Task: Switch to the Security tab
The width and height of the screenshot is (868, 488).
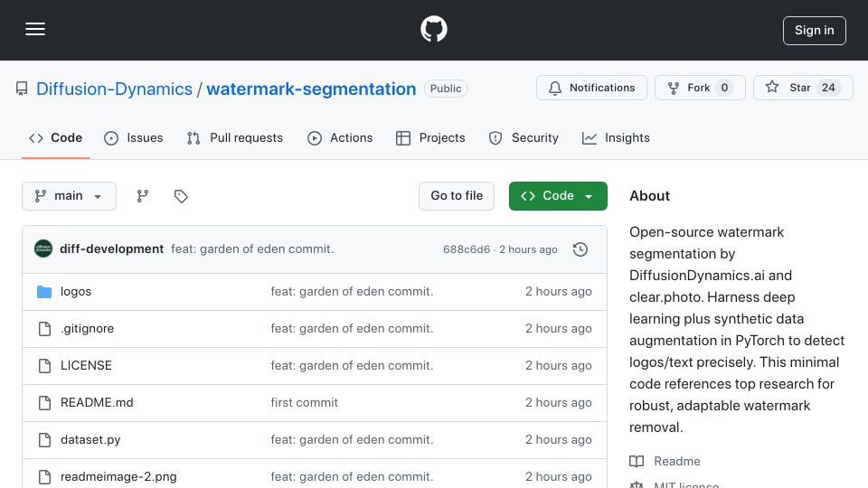Action: coord(524,137)
